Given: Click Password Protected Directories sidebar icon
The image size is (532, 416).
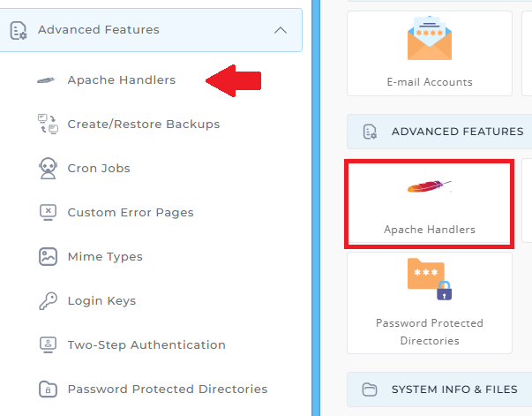Looking at the screenshot, I should [x=48, y=389].
